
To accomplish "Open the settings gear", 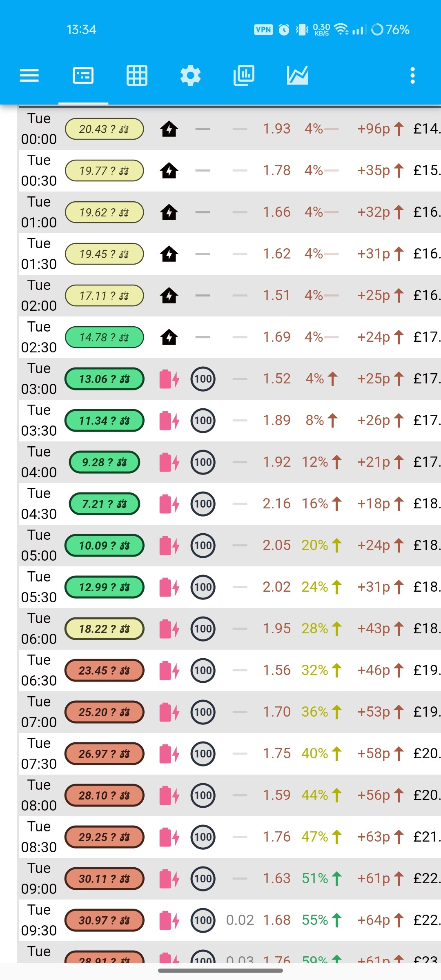I will pyautogui.click(x=190, y=76).
